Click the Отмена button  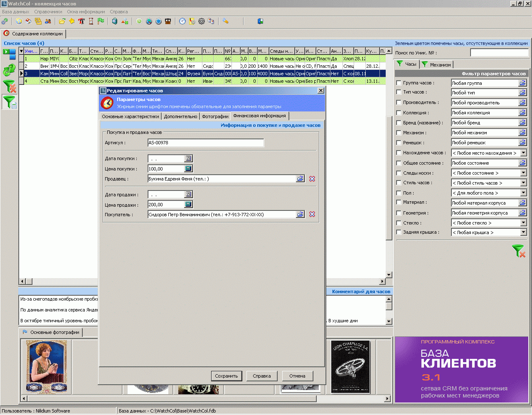[x=297, y=376]
